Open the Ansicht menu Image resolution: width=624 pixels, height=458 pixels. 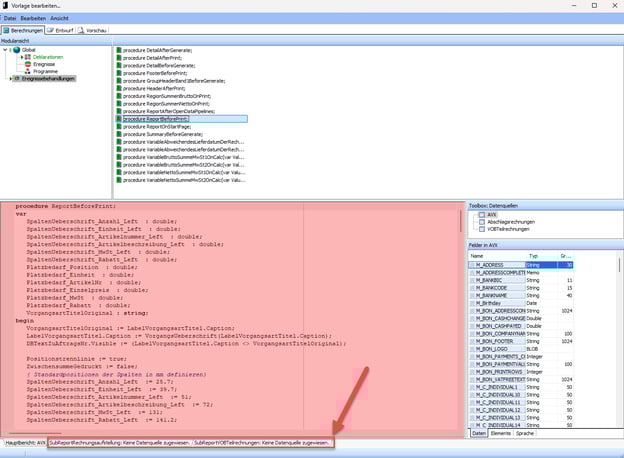(59, 18)
